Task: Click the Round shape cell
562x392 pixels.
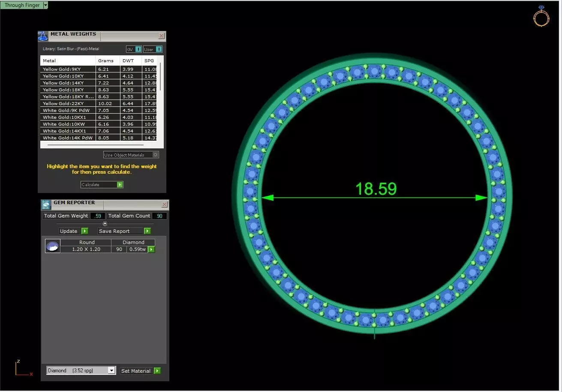Action: (87, 242)
